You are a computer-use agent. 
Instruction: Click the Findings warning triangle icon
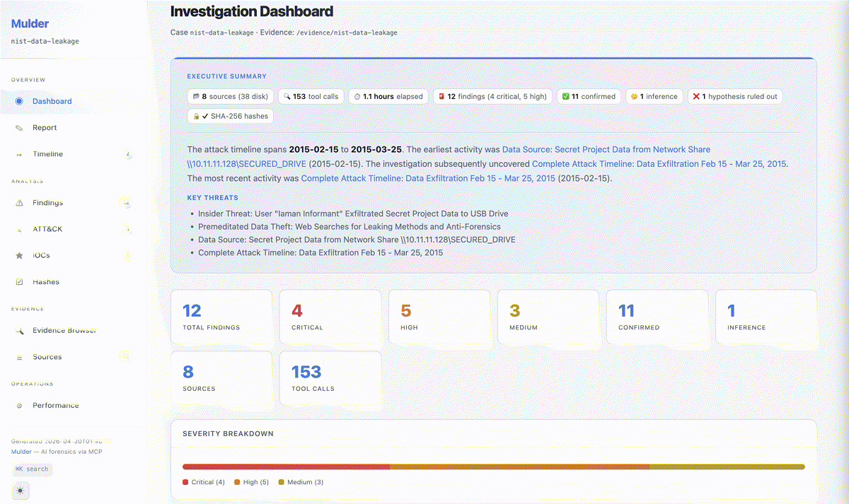pyautogui.click(x=20, y=203)
